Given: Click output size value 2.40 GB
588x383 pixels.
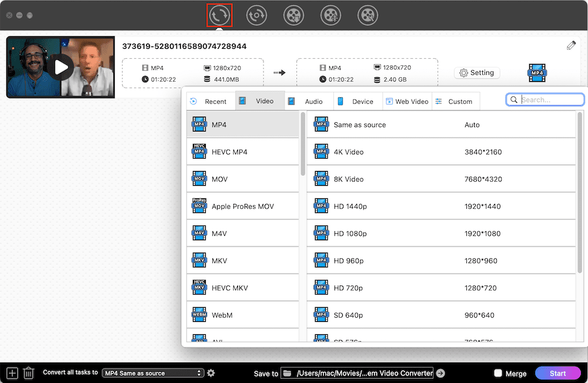Looking at the screenshot, I should coord(395,79).
